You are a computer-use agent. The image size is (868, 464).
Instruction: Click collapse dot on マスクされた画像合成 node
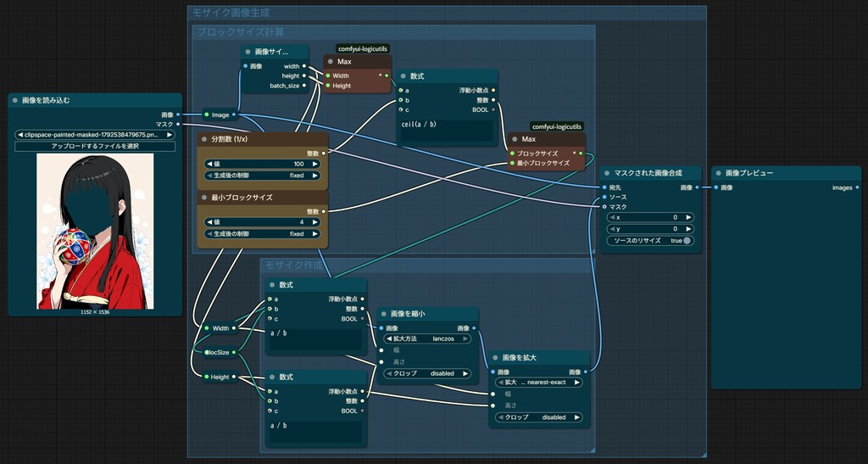pyautogui.click(x=607, y=173)
